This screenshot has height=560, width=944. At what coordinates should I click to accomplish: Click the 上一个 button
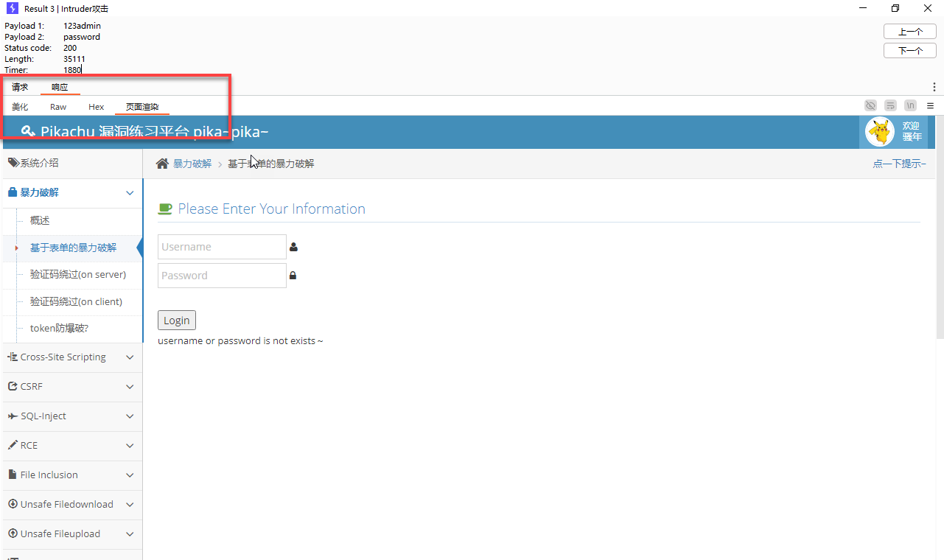point(910,32)
